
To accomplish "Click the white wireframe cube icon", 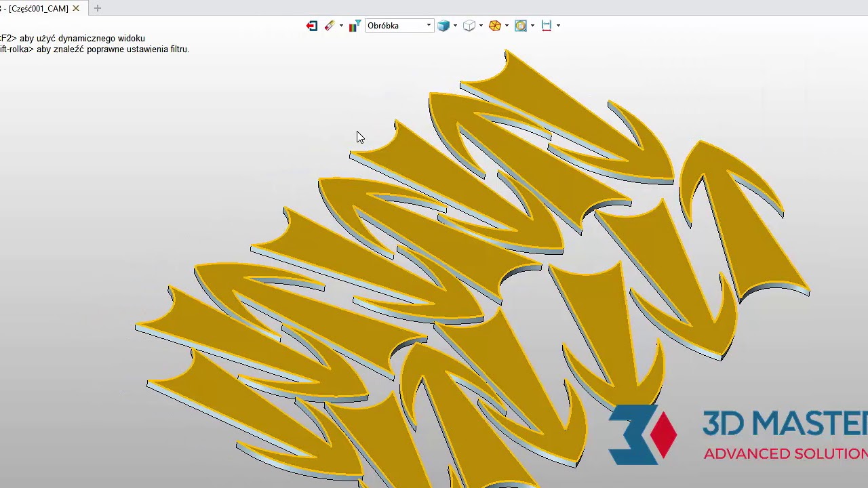I will click(x=469, y=26).
